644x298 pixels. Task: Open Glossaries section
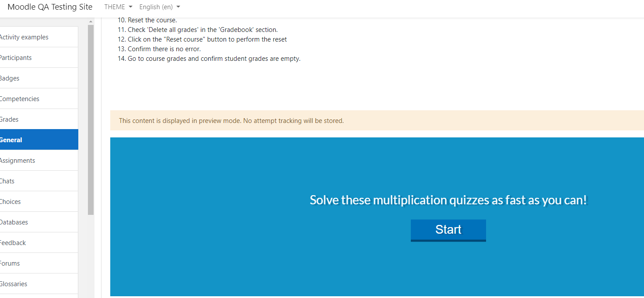click(x=39, y=284)
